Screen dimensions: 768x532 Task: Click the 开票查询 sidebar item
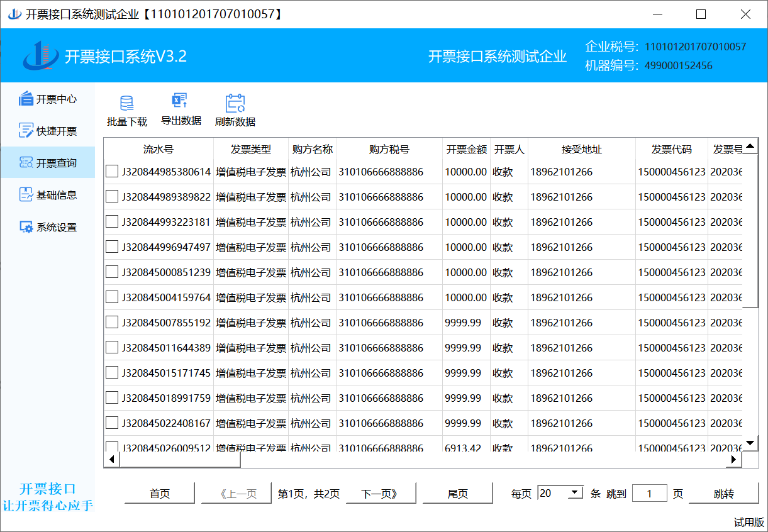pos(48,163)
